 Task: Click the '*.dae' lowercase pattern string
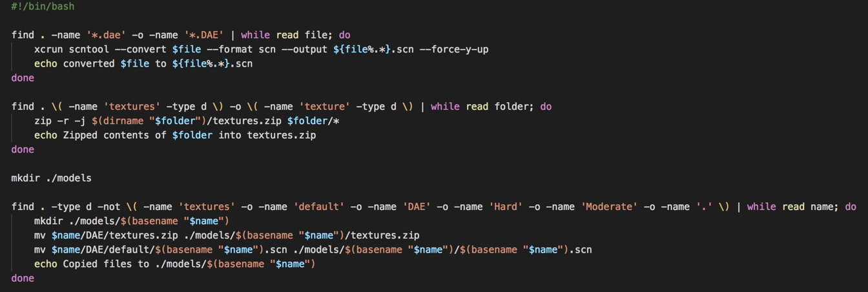(x=106, y=35)
